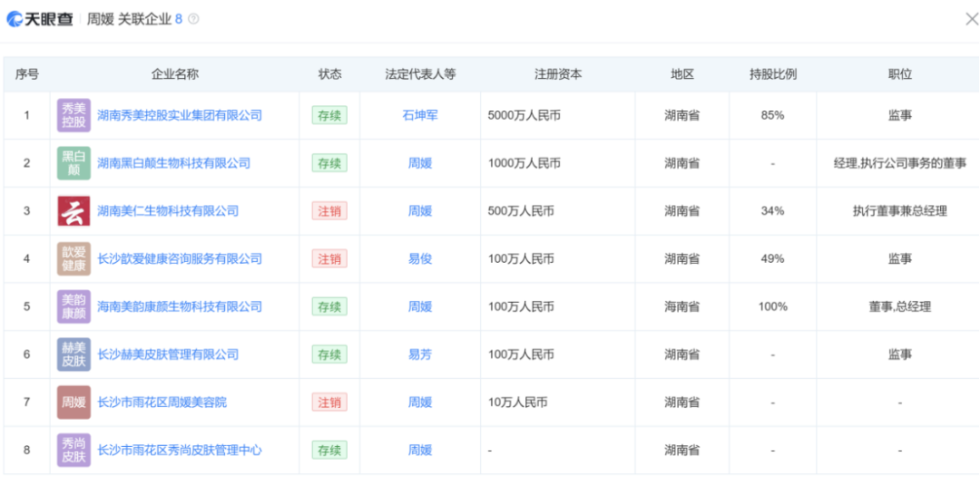Click the 黑白颜 green company logo
This screenshot has width=980, height=485.
tap(73, 163)
